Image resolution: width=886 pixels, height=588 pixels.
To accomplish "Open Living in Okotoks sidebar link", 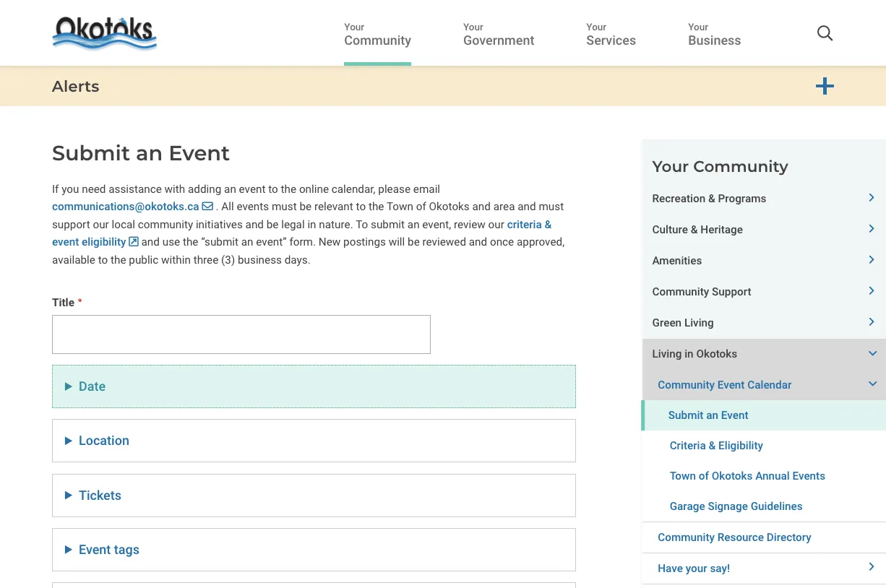I will [694, 354].
